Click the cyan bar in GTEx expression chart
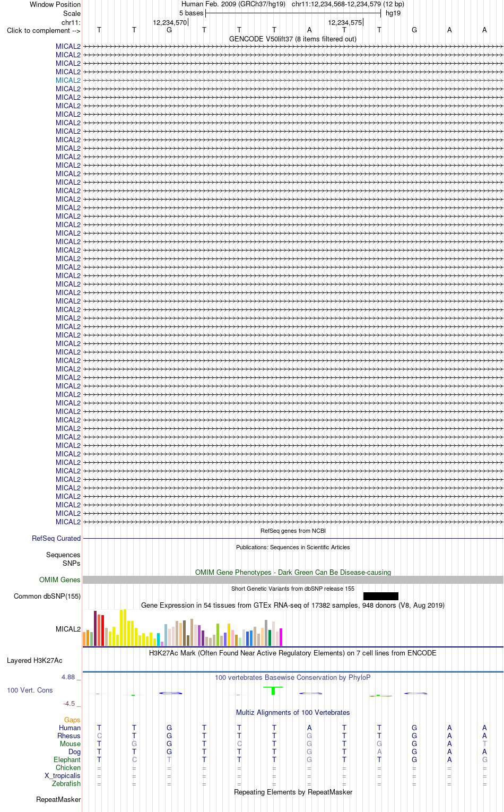The width and height of the screenshot is (504, 812). click(x=158, y=639)
